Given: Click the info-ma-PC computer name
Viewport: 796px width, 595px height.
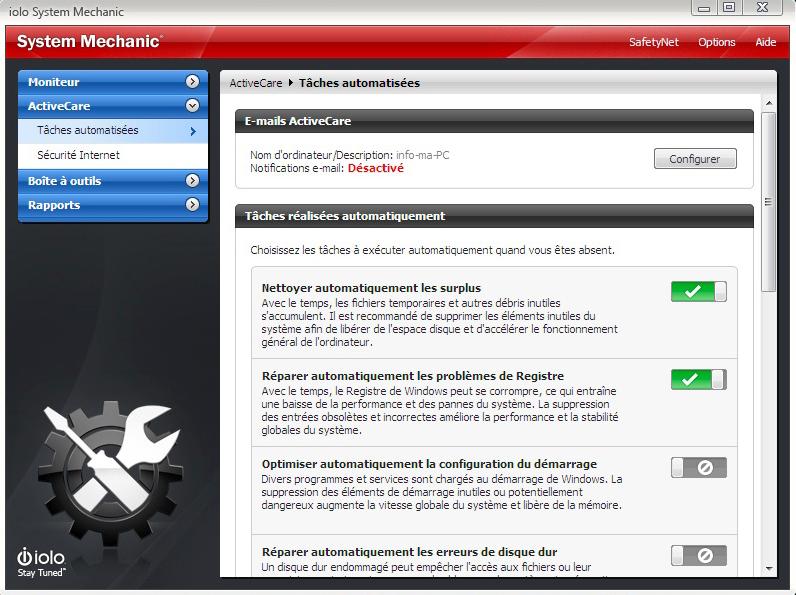Looking at the screenshot, I should [x=422, y=155].
